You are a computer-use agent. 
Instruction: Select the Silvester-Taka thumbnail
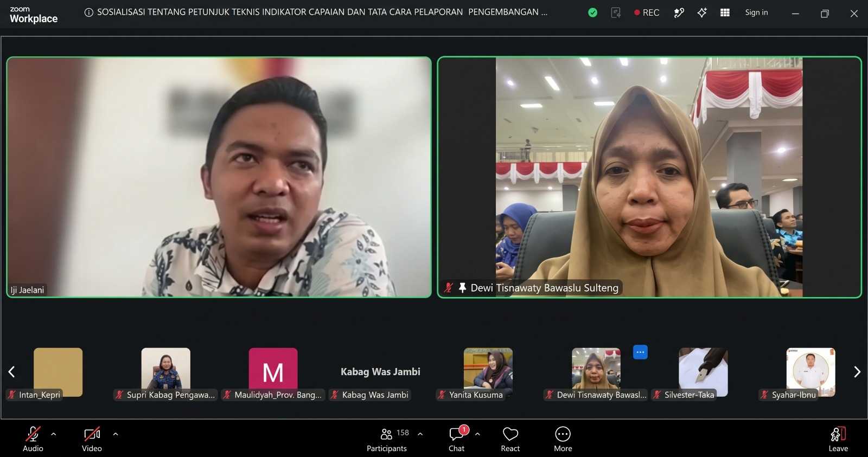[703, 372]
